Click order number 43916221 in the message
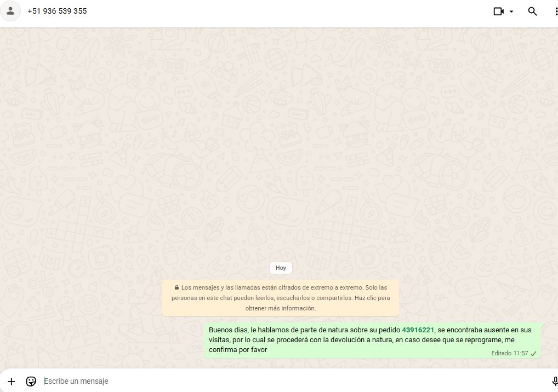Image resolution: width=558 pixels, height=392 pixels. coord(418,330)
